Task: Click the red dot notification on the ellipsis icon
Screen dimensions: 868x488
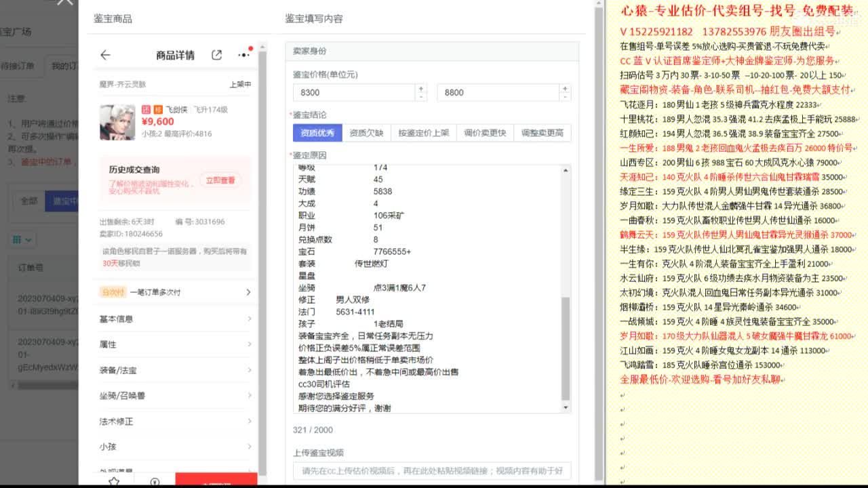Action: point(250,49)
